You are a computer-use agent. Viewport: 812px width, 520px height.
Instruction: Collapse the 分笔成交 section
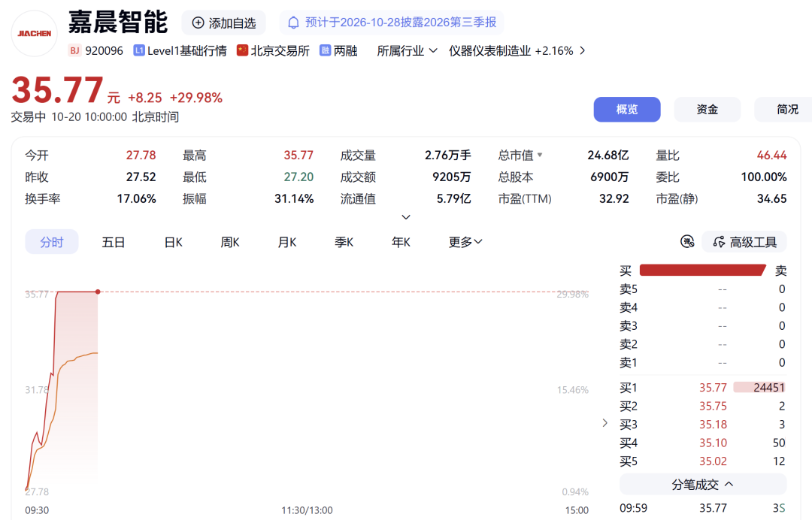(x=703, y=485)
